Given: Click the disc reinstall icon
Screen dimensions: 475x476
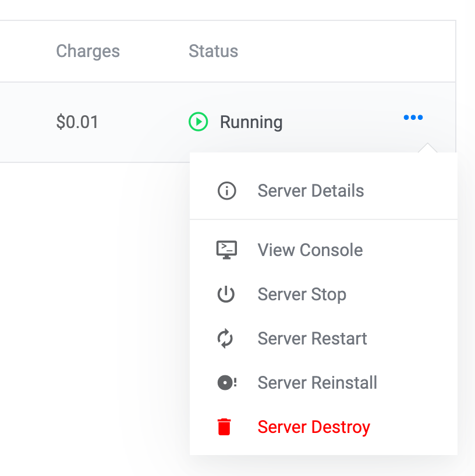Looking at the screenshot, I should [227, 382].
